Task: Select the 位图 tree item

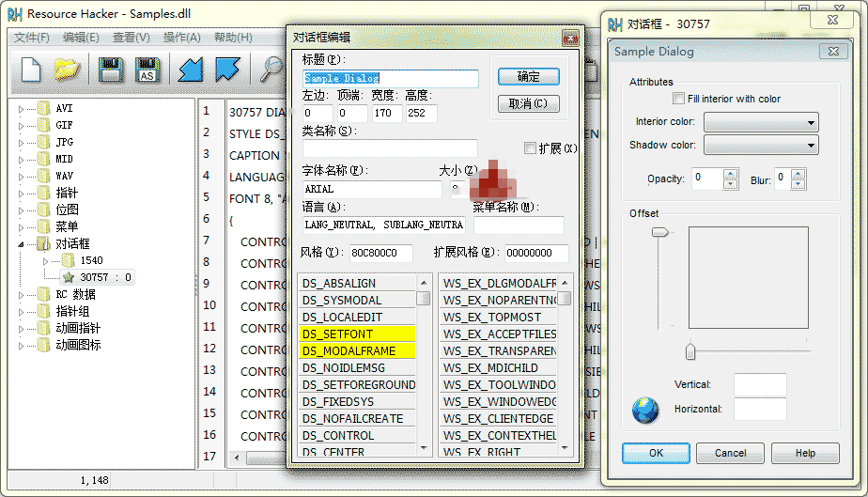Action: pyautogui.click(x=67, y=210)
